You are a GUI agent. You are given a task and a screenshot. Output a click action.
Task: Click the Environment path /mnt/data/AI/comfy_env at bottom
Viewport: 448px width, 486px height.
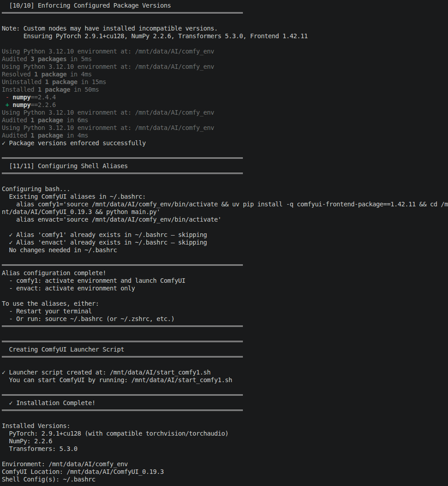pyautogui.click(x=88, y=464)
